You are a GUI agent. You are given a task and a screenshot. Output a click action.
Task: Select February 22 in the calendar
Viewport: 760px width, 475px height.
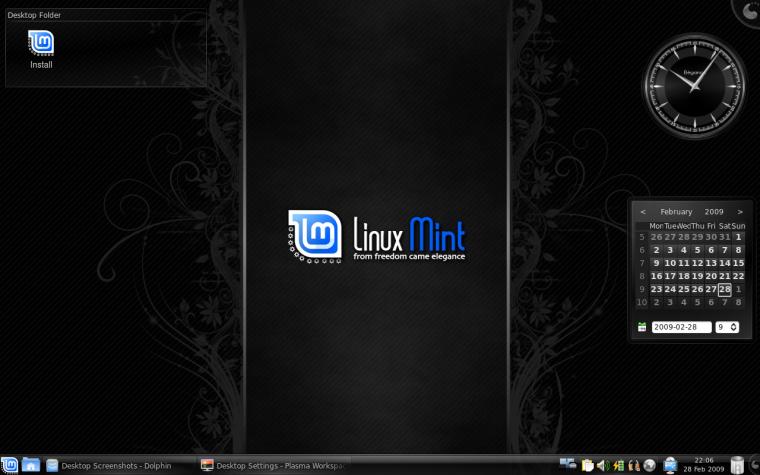tap(738, 276)
